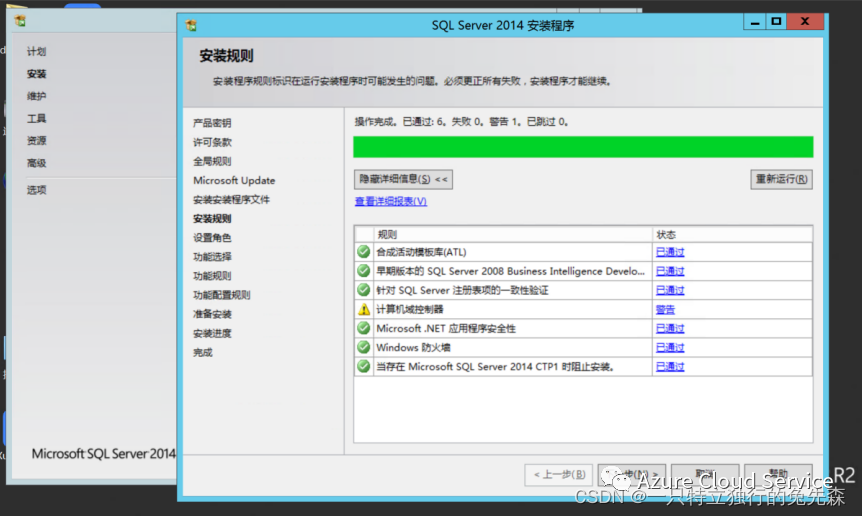This screenshot has width=862, height=516.
Task: Click the 安装进度 wizard step
Action: tap(212, 333)
